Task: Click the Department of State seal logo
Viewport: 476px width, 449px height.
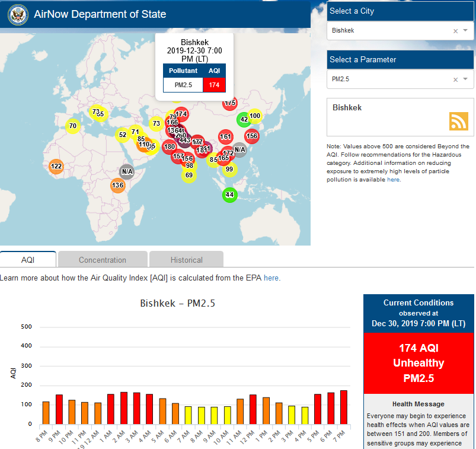Action: click(18, 15)
